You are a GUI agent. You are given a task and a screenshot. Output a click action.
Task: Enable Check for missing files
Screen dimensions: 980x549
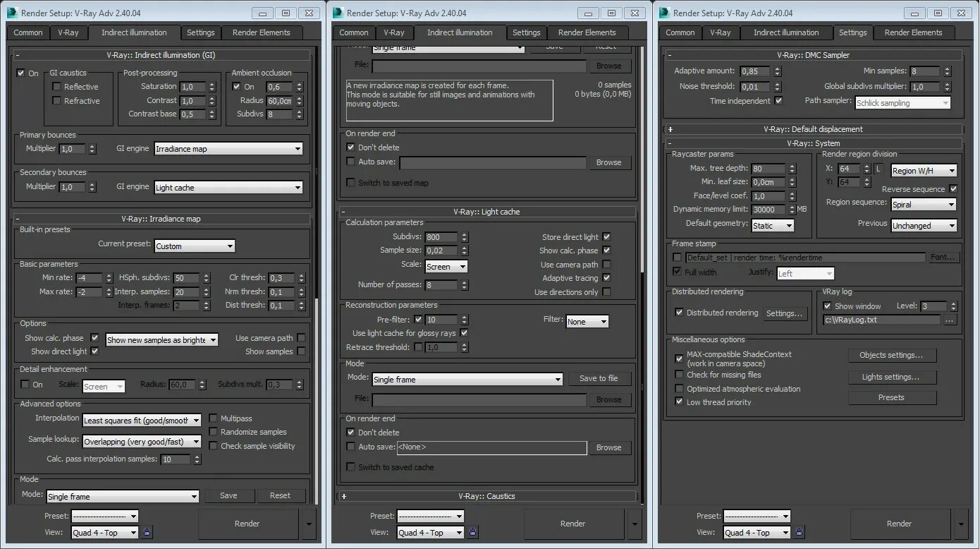tap(679, 375)
